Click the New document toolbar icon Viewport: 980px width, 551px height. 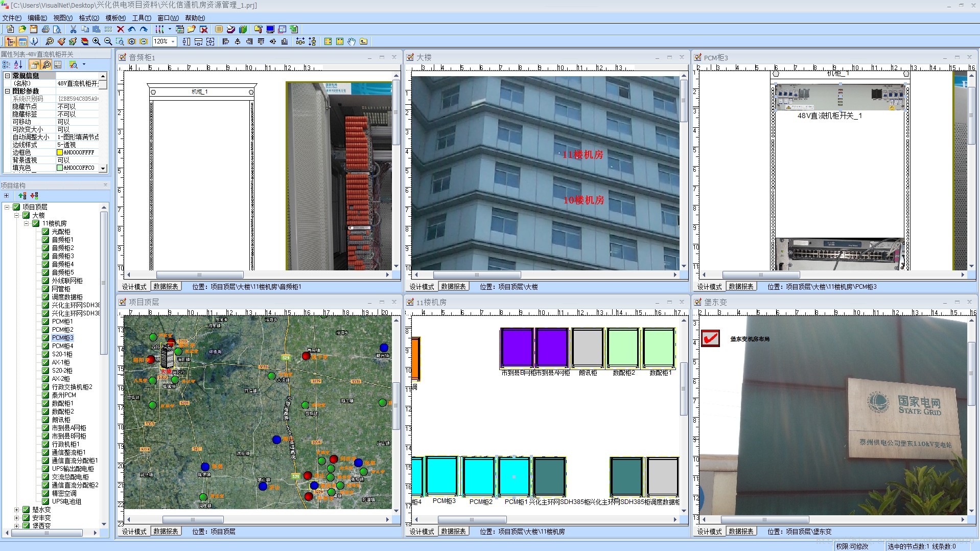(x=10, y=29)
